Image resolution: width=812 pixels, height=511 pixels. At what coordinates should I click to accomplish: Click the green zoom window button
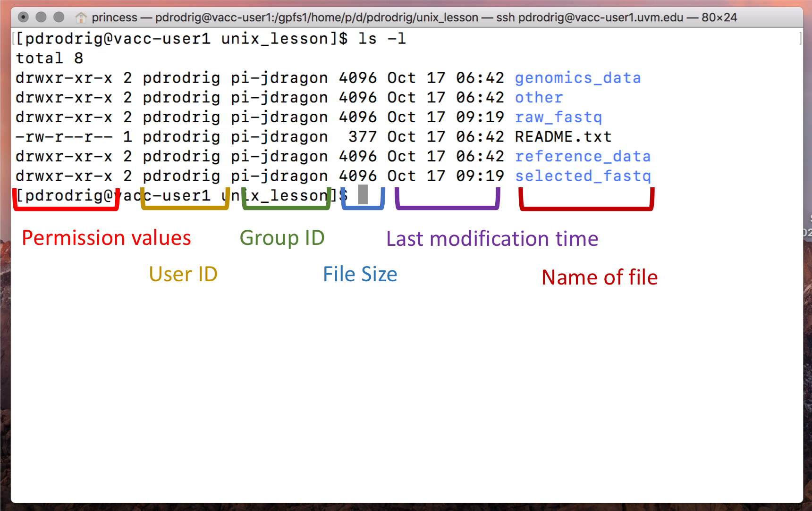coord(59,17)
